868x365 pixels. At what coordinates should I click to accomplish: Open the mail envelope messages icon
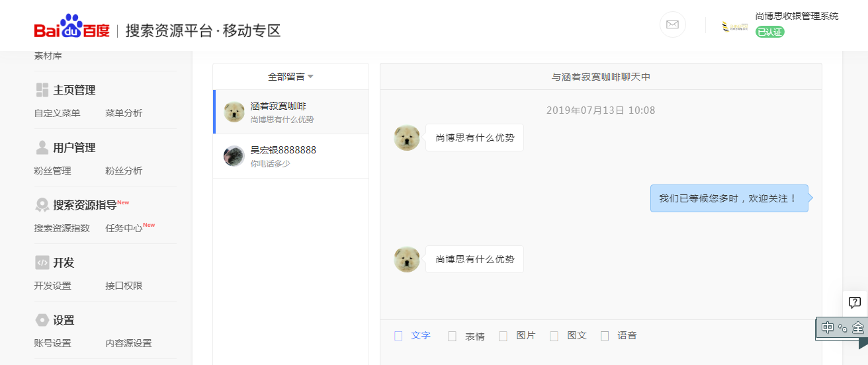[673, 25]
